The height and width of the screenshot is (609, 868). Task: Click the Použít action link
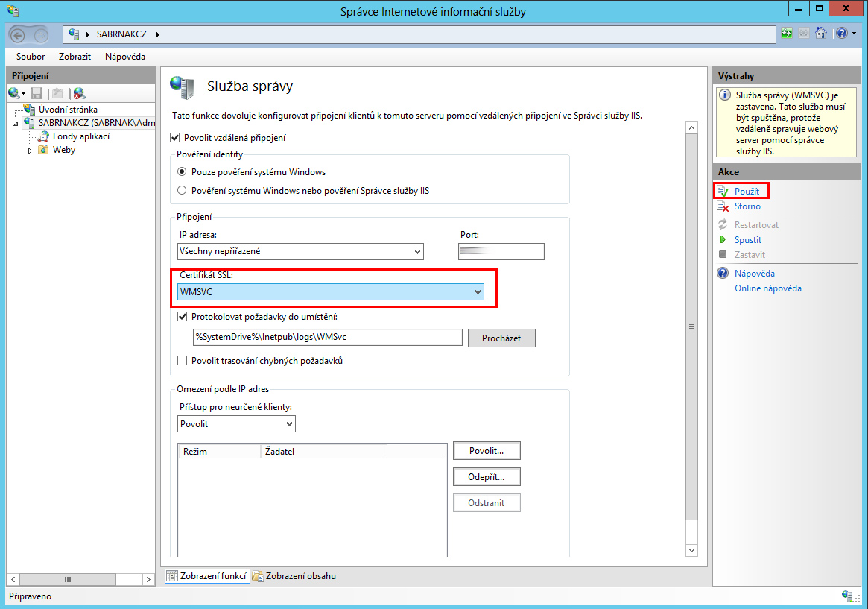[x=747, y=192]
